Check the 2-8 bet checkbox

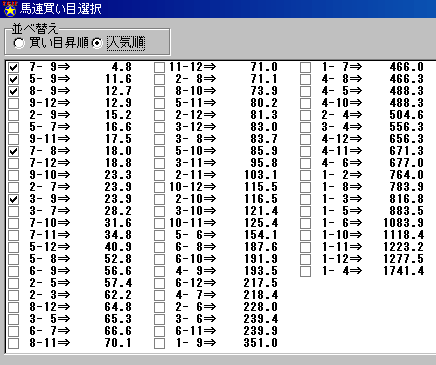click(159, 79)
